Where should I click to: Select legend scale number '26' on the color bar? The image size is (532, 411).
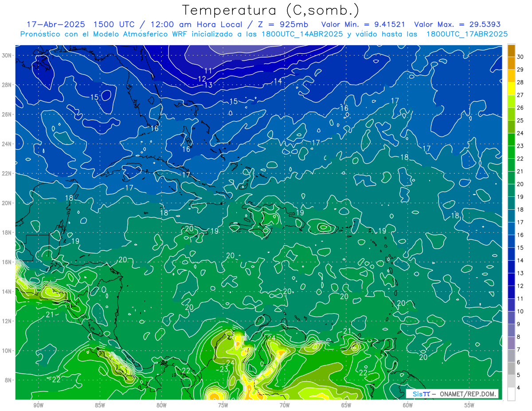520,107
